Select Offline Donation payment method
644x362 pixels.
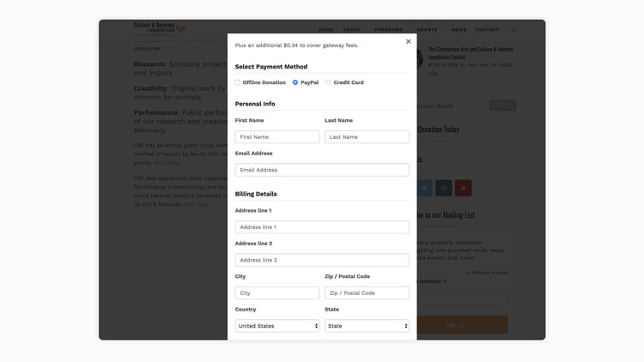coord(238,82)
